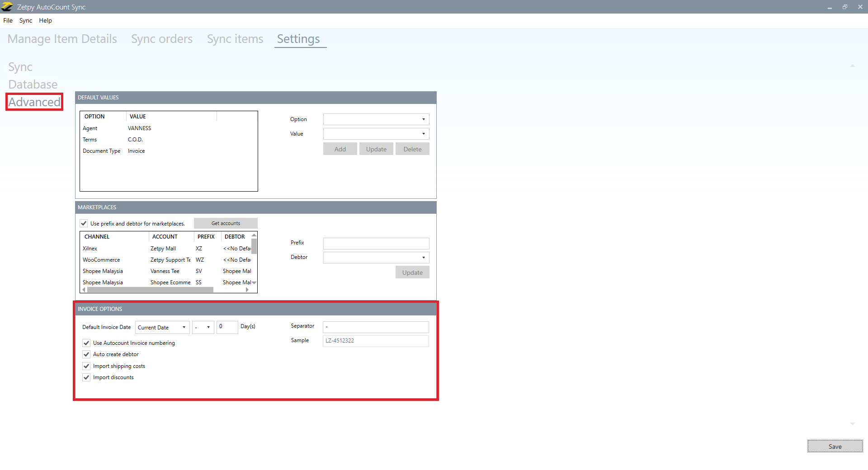Screen dimensions: 868x470
Task: Open the File menu
Action: (8, 20)
